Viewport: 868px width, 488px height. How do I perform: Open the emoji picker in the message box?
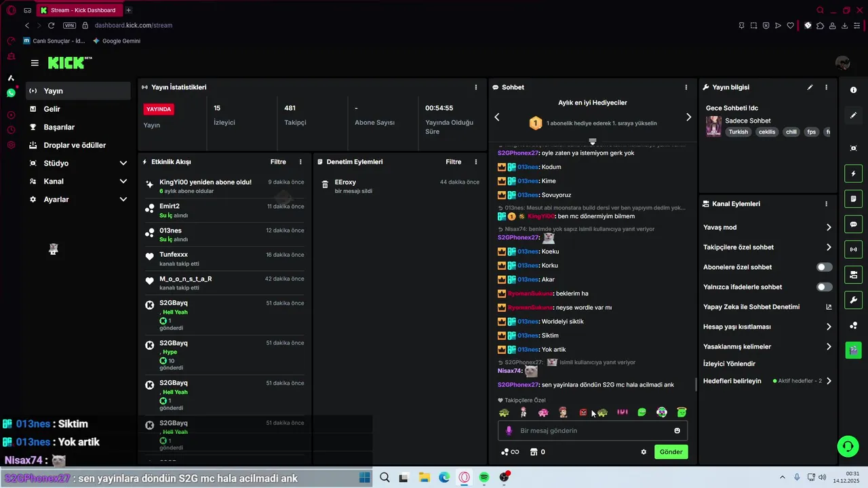click(x=677, y=430)
